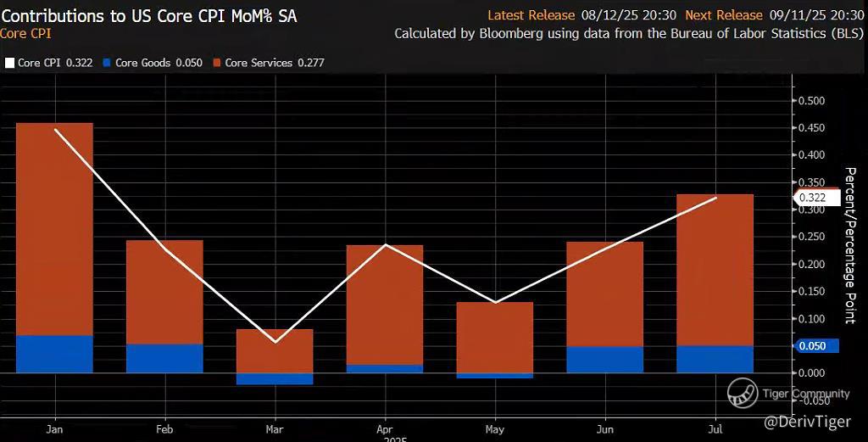Click the March orange Core Services bar
Viewport: 868px width, 442px height.
click(x=275, y=351)
